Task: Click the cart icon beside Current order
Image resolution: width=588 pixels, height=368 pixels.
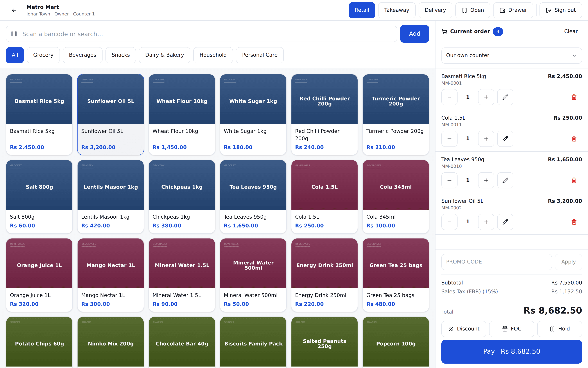Action: [x=444, y=32]
